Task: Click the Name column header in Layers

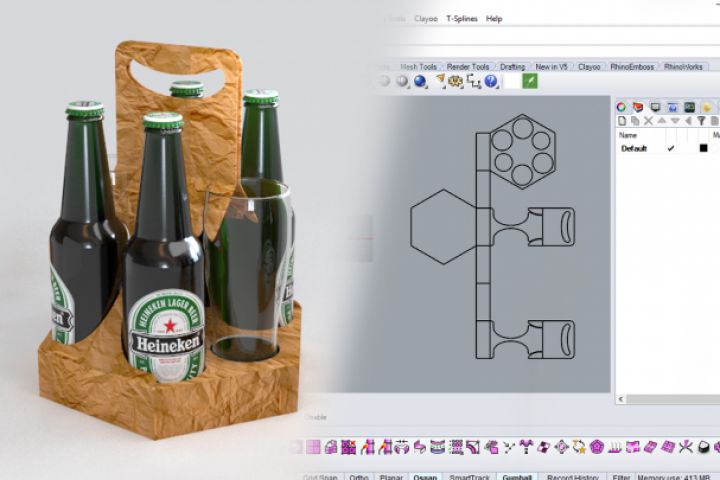Action: coord(628,135)
